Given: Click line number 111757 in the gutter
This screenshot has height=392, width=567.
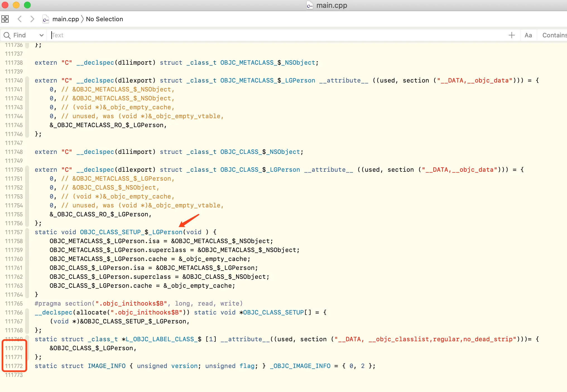Looking at the screenshot, I should (x=14, y=232).
